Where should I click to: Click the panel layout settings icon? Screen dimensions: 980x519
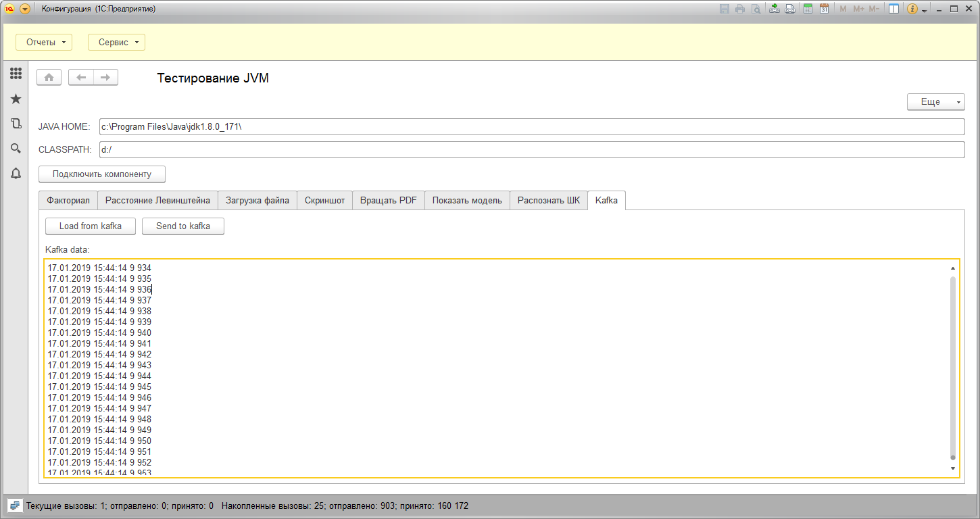pos(893,9)
